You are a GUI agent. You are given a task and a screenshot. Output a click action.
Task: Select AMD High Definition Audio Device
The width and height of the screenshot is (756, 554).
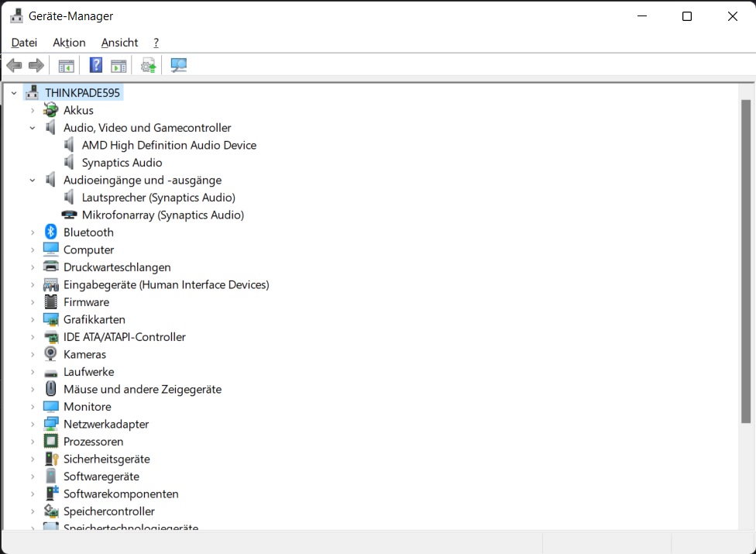coord(169,145)
